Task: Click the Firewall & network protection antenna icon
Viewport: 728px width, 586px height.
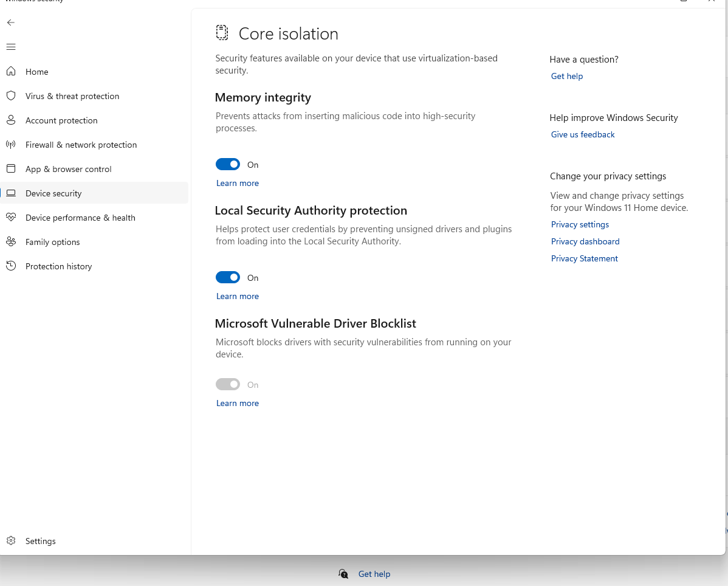Action: click(x=11, y=145)
